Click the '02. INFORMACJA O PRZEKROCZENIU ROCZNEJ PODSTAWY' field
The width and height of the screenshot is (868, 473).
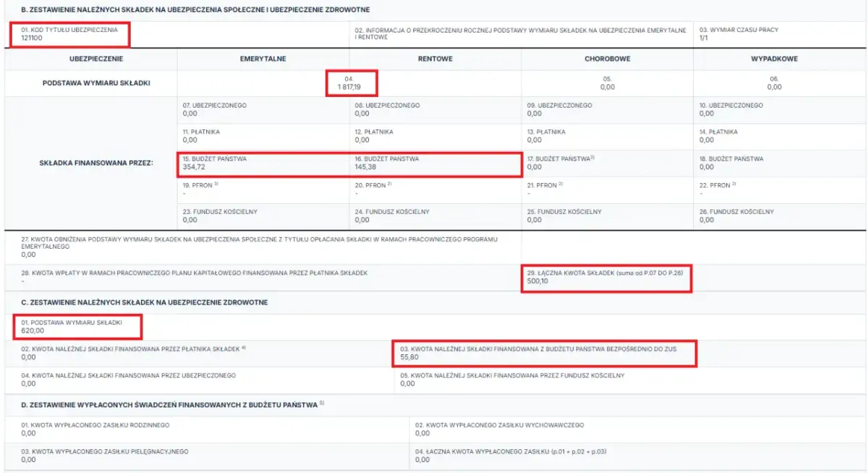tap(520, 34)
